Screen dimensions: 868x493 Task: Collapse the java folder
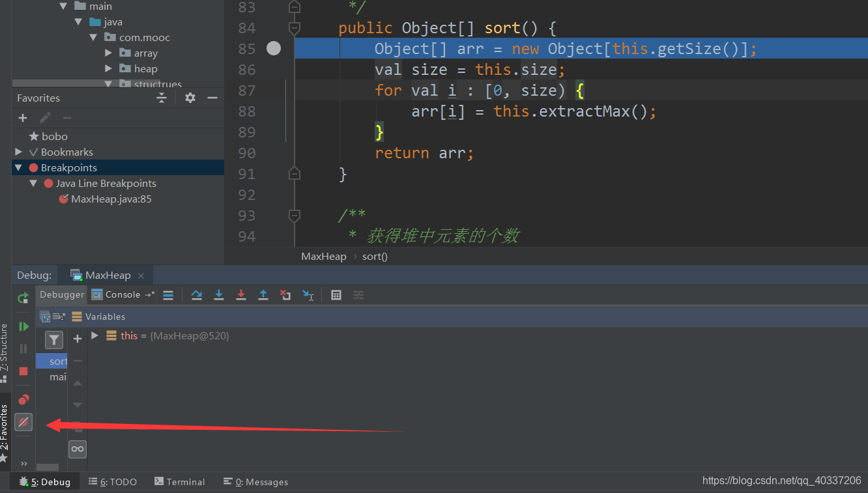coord(79,21)
